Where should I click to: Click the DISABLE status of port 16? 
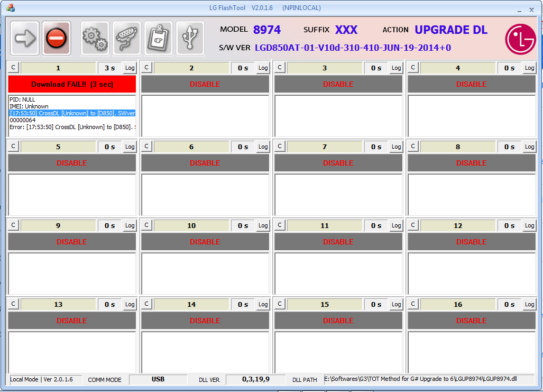coord(471,321)
